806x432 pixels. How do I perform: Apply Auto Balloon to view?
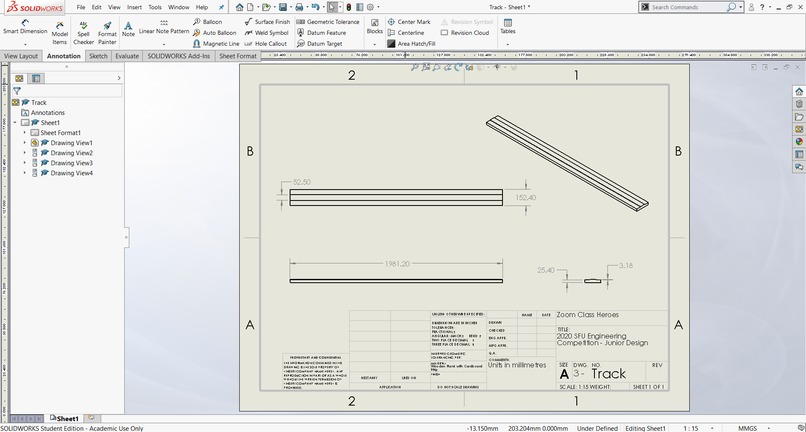click(214, 32)
